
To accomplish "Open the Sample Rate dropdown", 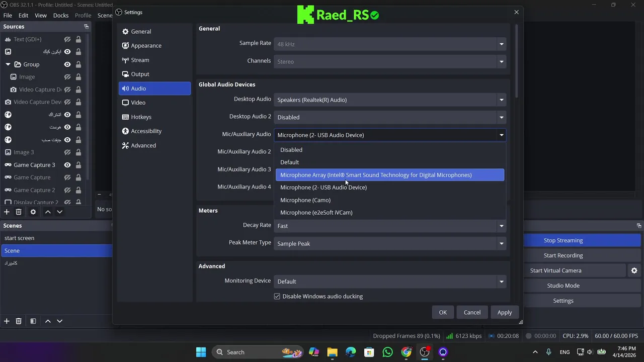I will point(390,44).
